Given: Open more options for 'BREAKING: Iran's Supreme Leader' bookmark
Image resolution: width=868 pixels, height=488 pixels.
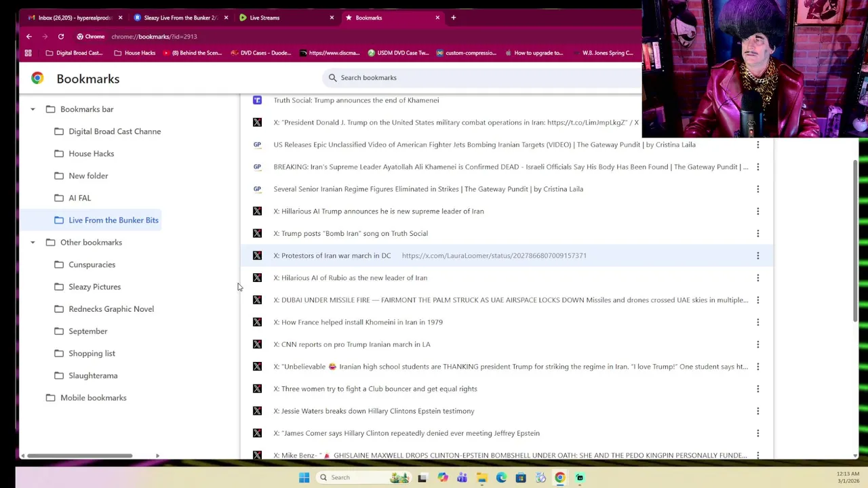Looking at the screenshot, I should [x=757, y=167].
